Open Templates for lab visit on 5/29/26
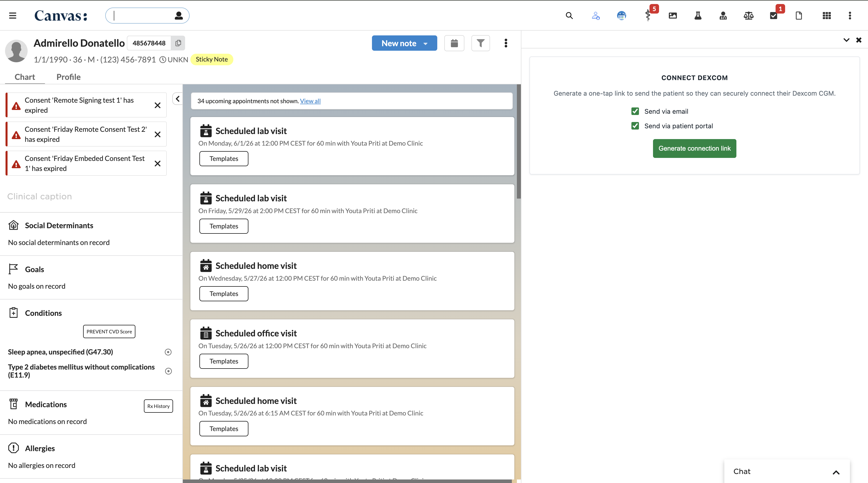Screen dimensions: 868x483 (224, 226)
